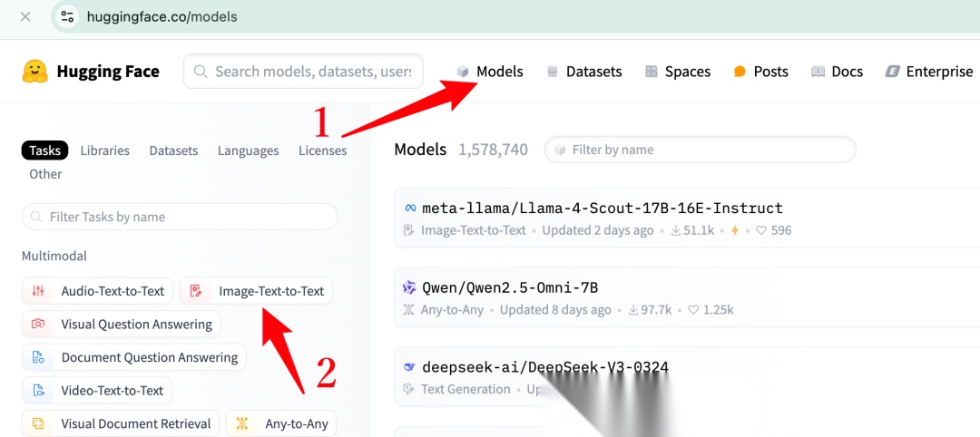Click the huggingface.co/models address bar URL
This screenshot has width=980, height=437.
[x=162, y=17]
